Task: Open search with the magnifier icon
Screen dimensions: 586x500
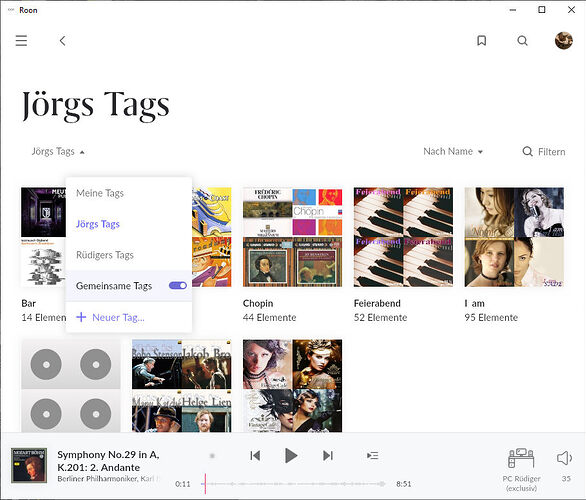Action: (x=522, y=40)
